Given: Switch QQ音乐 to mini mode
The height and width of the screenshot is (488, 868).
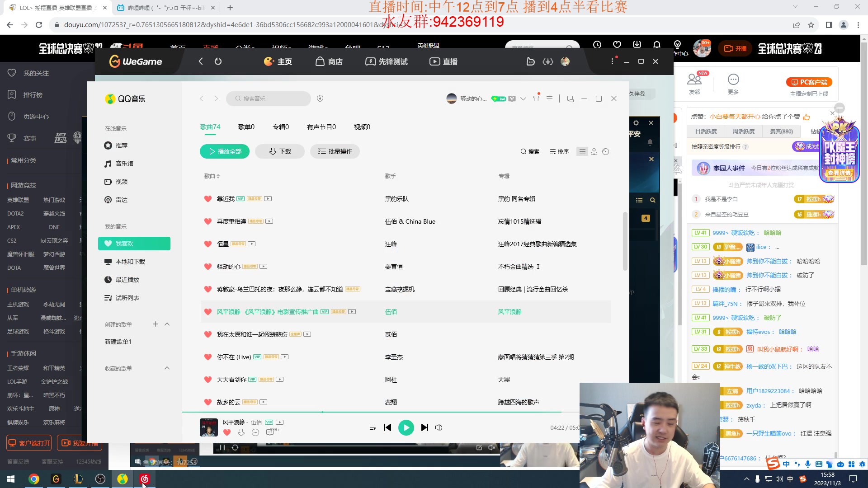Looking at the screenshot, I should tap(570, 99).
